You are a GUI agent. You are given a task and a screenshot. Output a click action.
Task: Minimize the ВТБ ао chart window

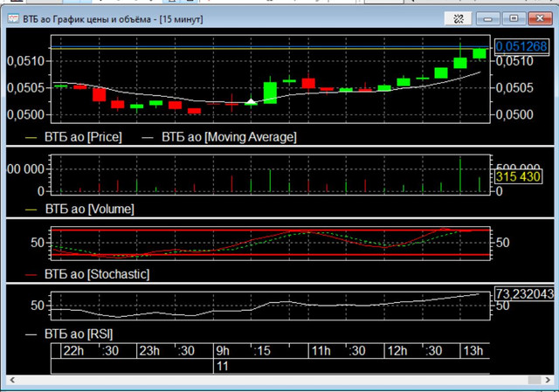click(x=487, y=18)
